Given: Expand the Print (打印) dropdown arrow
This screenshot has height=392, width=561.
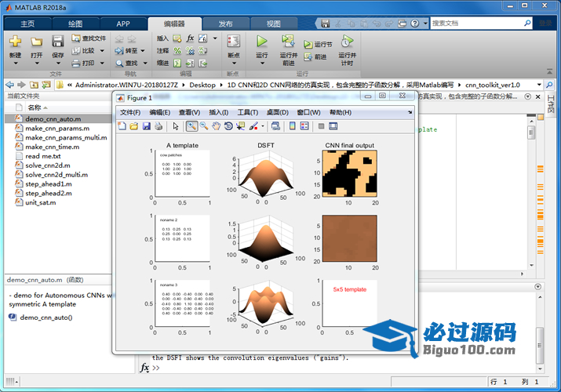Looking at the screenshot, I should coord(102,64).
